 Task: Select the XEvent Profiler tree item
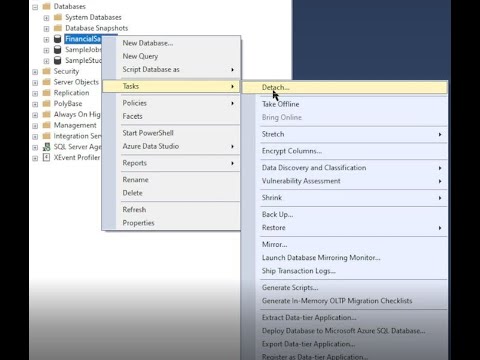(x=77, y=157)
